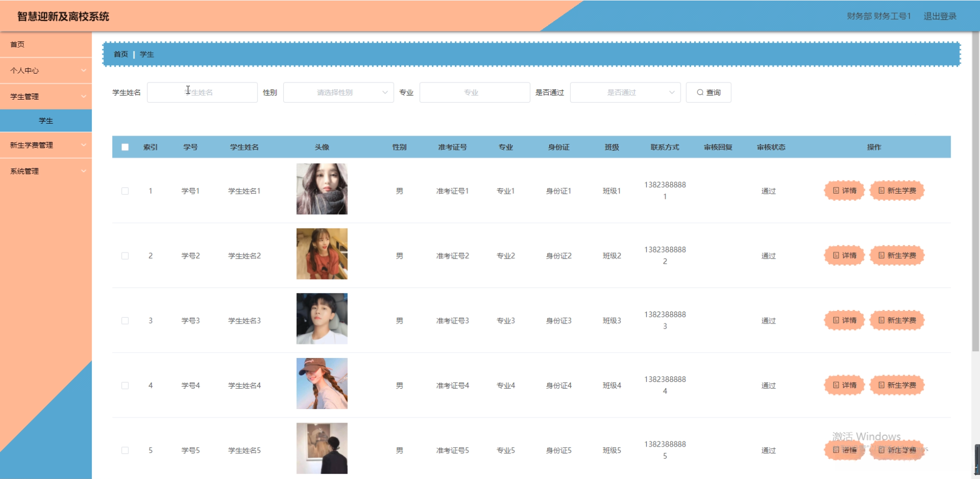Image resolution: width=980 pixels, height=479 pixels.
Task: Open the 是否通过 filter dropdown
Action: click(x=625, y=92)
